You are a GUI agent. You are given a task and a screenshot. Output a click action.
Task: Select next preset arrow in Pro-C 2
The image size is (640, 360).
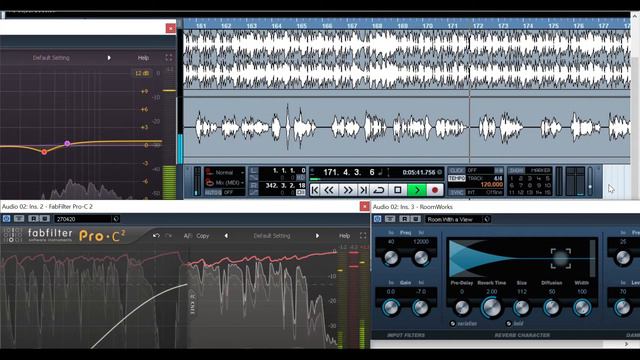pos(317,236)
